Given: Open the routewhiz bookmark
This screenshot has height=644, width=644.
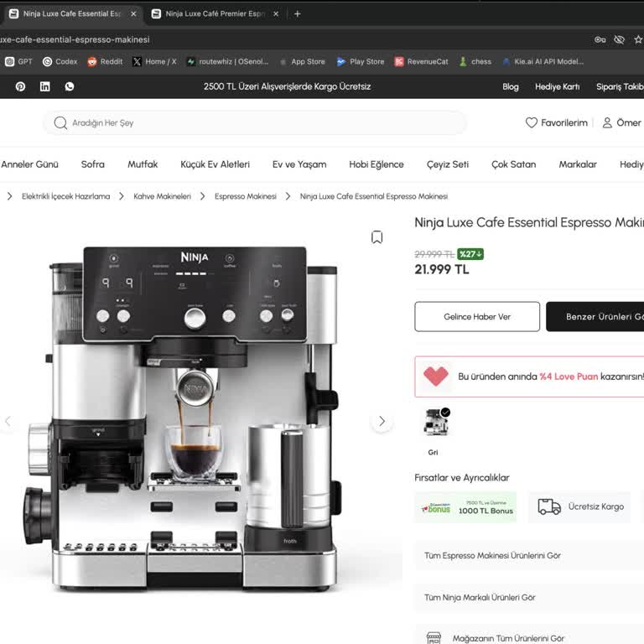Looking at the screenshot, I should [x=227, y=61].
